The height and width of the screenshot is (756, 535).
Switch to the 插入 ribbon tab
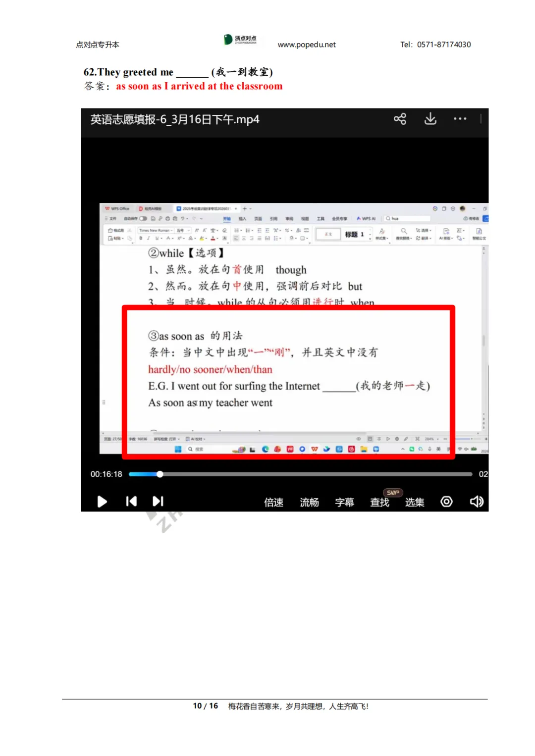coord(242,219)
